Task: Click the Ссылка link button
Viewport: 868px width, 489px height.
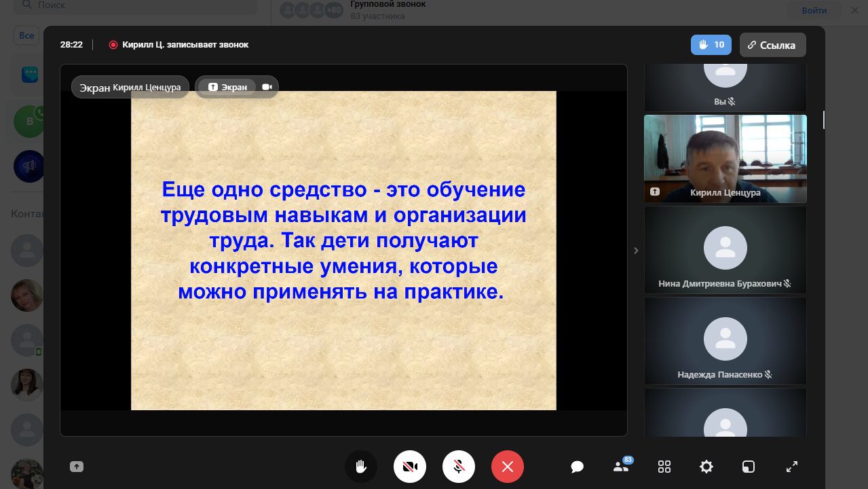Action: point(772,45)
